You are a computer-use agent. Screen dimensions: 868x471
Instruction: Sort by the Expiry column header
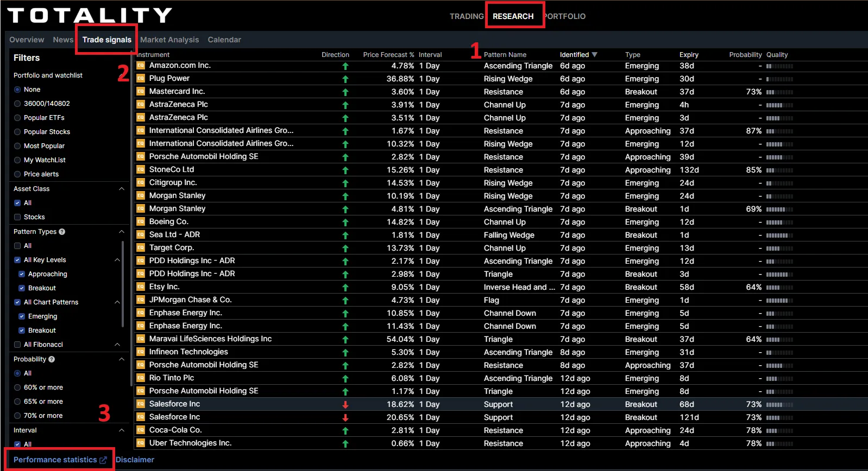point(689,55)
